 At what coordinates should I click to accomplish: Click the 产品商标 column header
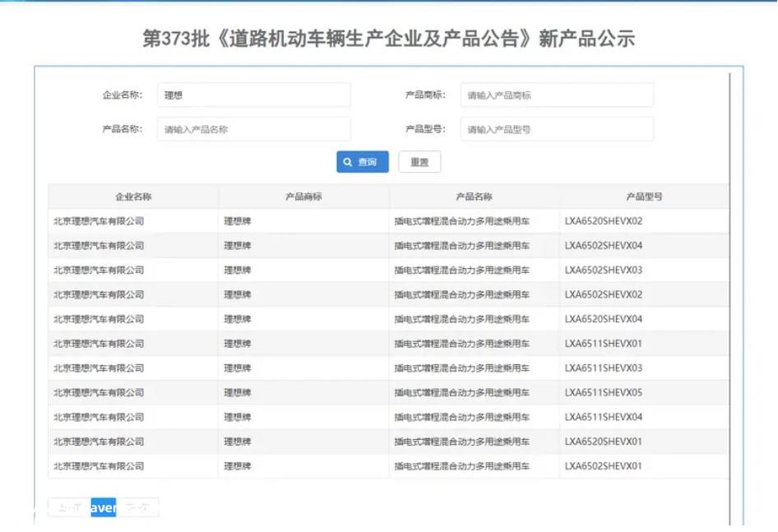point(303,197)
